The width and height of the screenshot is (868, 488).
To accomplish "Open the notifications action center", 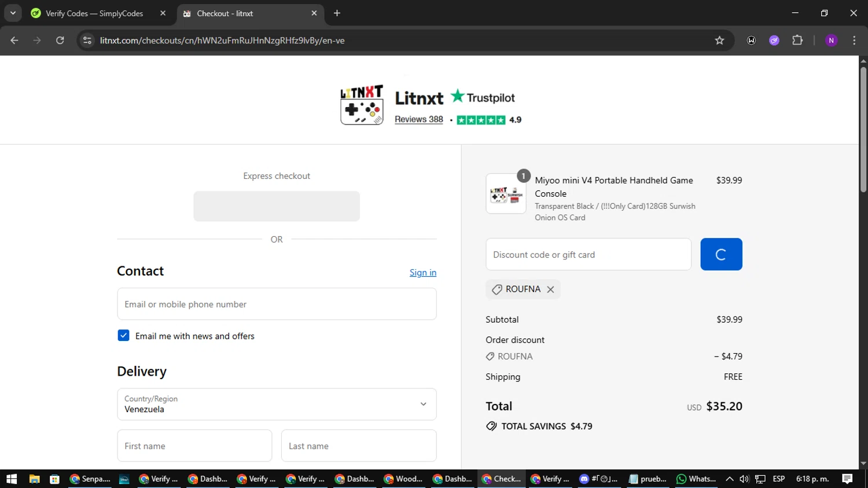I will click(847, 479).
